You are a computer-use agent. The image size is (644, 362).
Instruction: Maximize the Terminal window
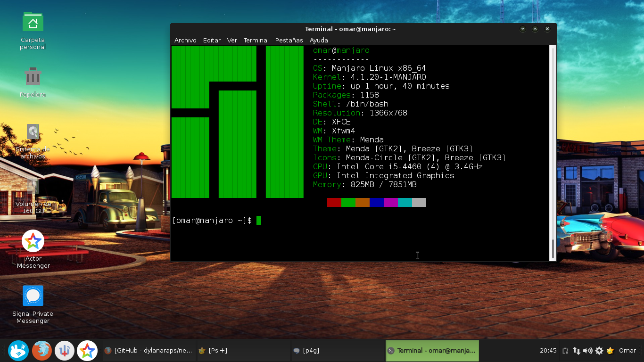point(535,29)
